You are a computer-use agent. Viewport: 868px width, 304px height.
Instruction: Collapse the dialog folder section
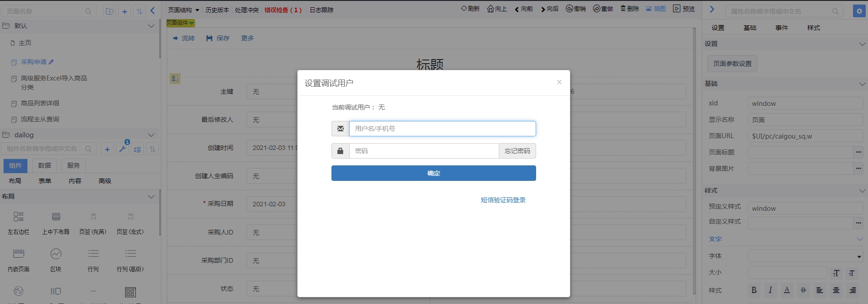coord(151,135)
